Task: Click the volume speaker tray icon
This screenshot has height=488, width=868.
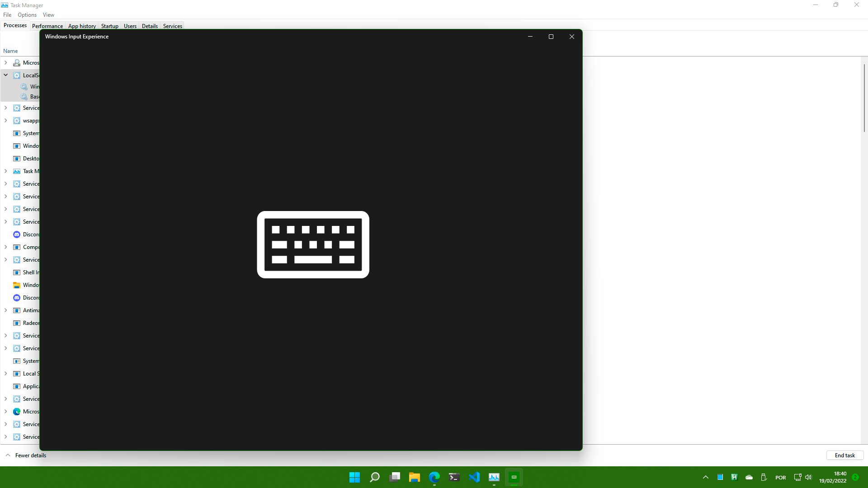Action: 808,477
